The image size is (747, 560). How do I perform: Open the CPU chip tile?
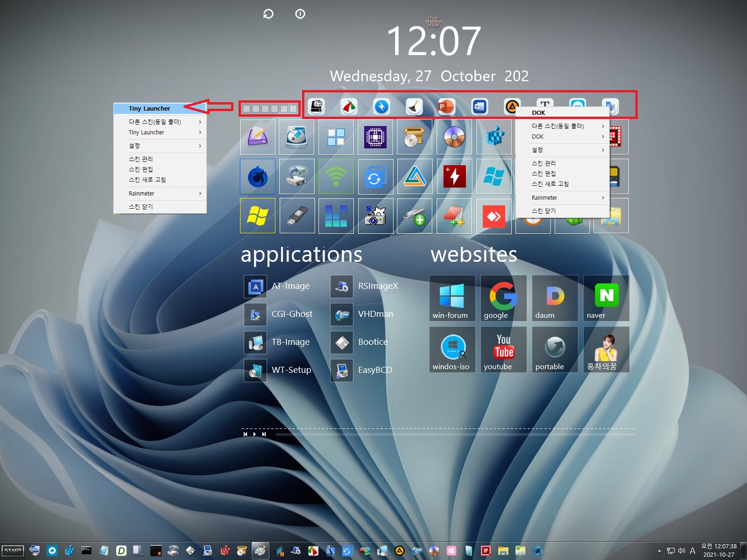coord(375,137)
